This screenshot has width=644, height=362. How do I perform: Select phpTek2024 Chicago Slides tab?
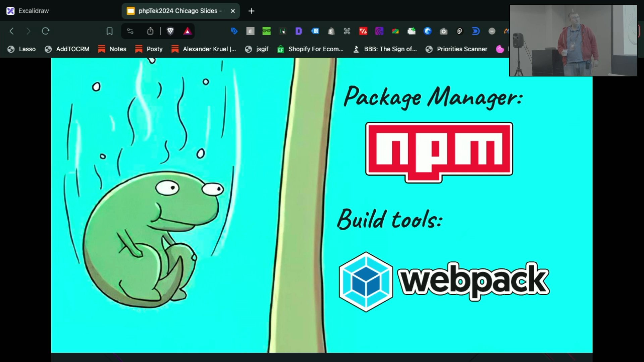click(x=178, y=11)
